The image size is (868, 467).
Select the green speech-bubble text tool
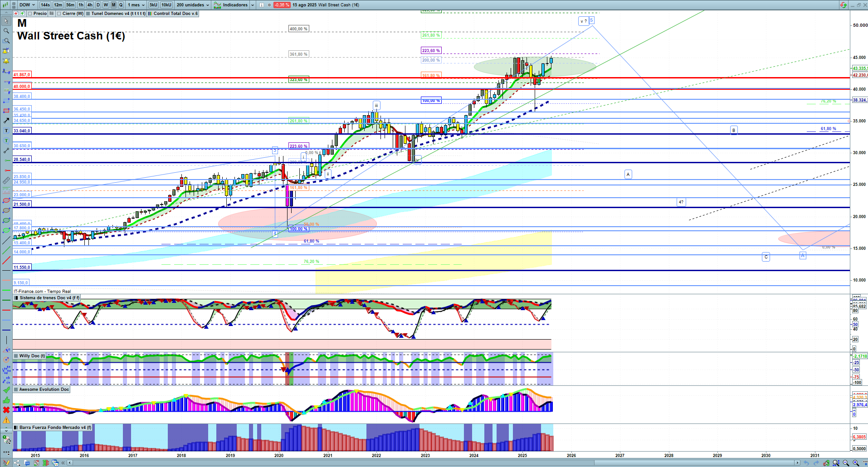click(6, 141)
